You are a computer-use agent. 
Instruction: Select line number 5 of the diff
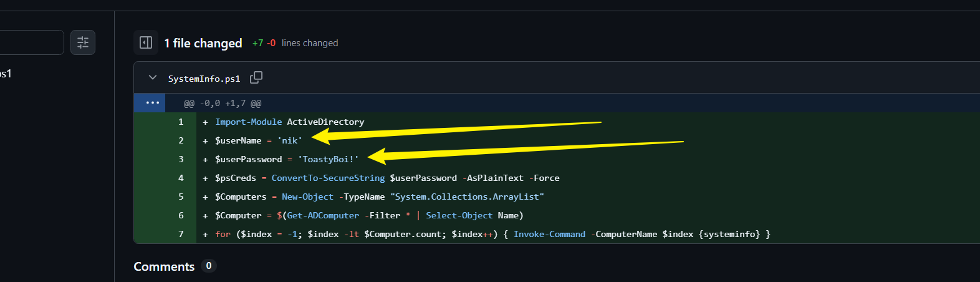181,197
